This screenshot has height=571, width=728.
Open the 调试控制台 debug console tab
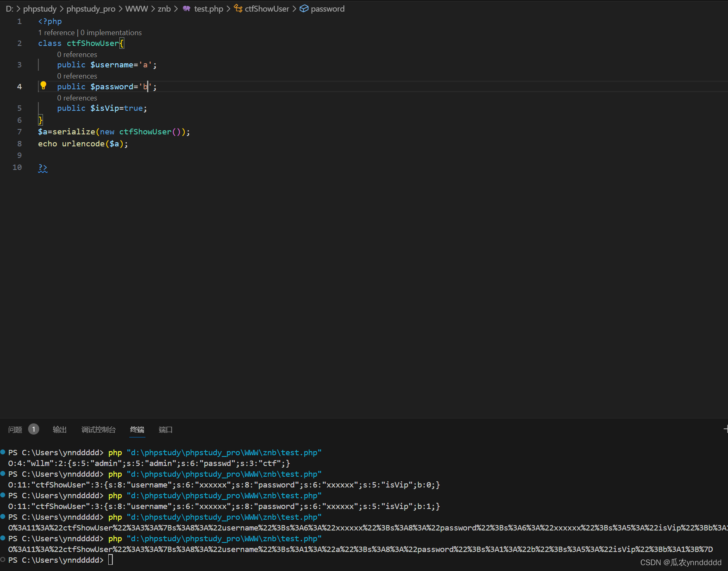(x=98, y=430)
